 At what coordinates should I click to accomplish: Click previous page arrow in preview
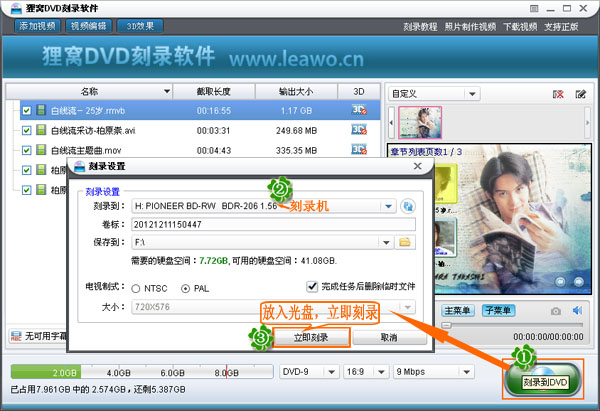(560, 282)
